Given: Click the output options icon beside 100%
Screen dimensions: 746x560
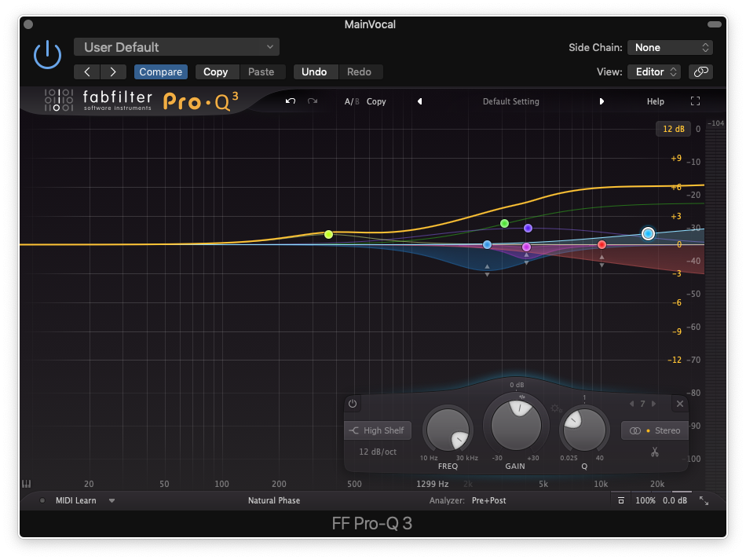Looking at the screenshot, I should [621, 500].
